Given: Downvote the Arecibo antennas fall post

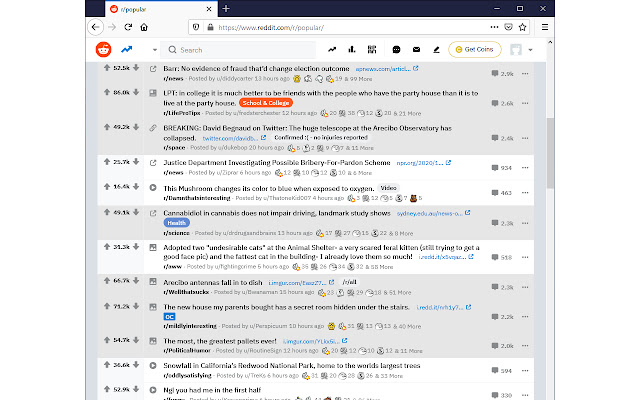Looking at the screenshot, I should coord(136,280).
